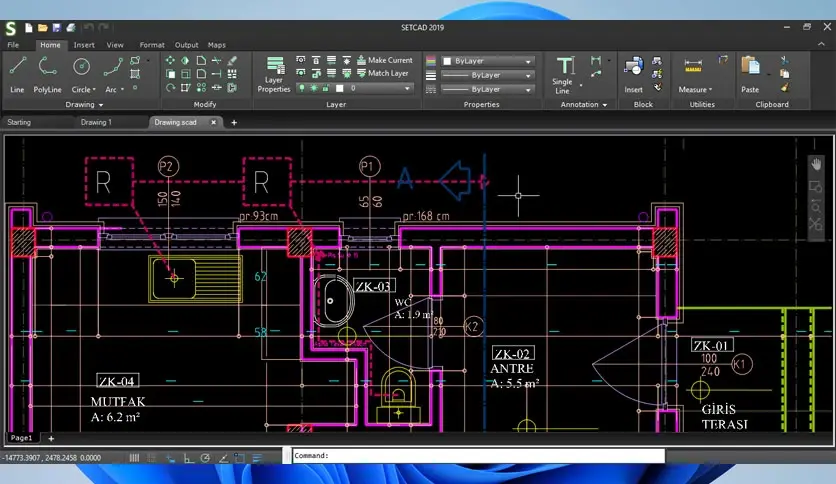Expand the Measure dropdown
Screen dimensions: 836x484
pos(710,90)
